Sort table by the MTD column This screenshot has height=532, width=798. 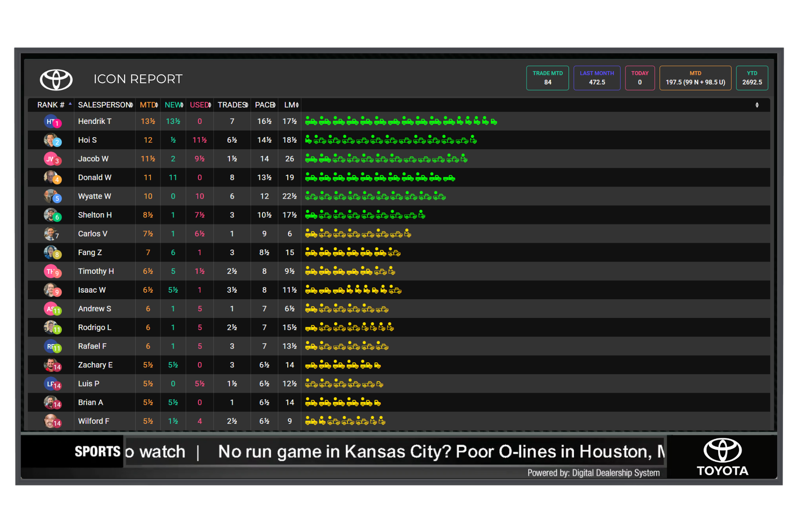tap(148, 105)
